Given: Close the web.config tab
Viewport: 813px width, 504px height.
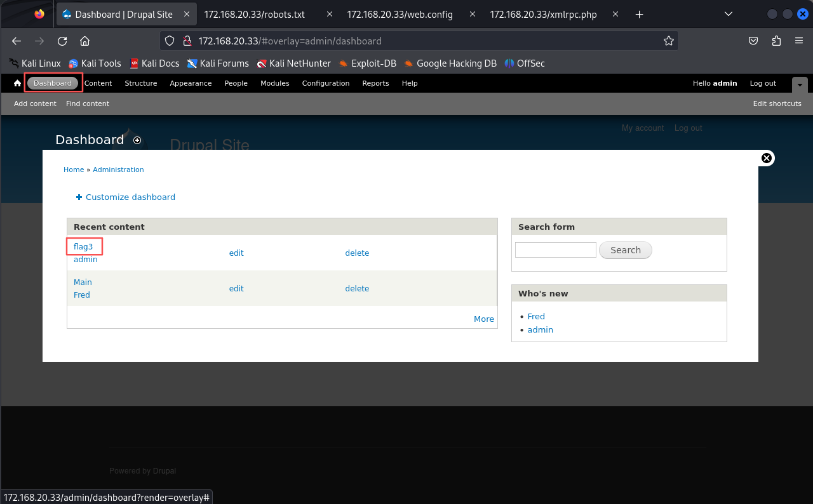Looking at the screenshot, I should point(472,14).
